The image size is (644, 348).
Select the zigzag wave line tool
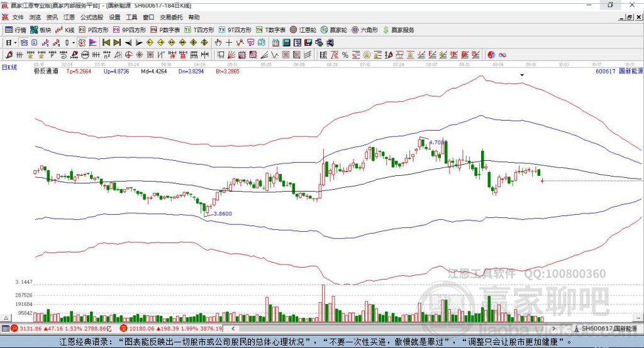[x=275, y=55]
